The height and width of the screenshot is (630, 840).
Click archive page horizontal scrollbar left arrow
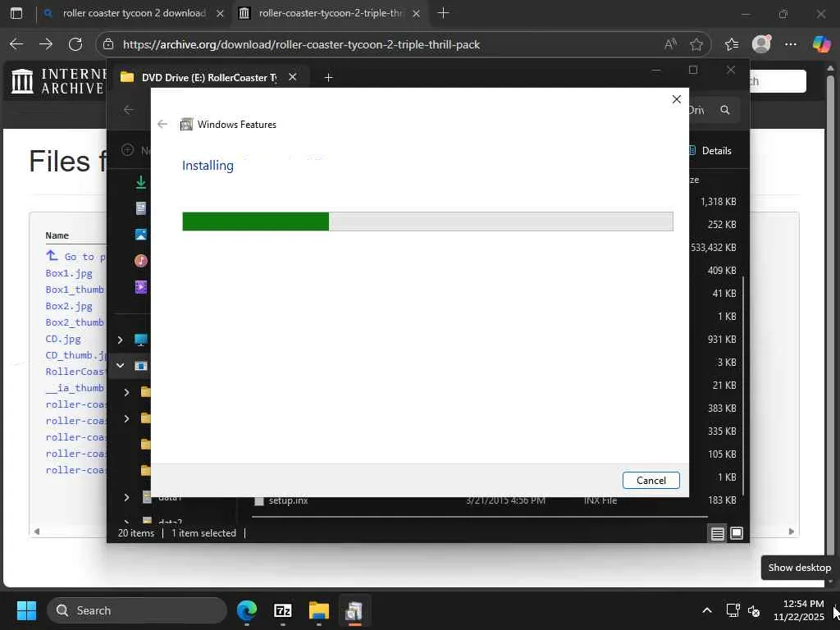click(x=36, y=532)
